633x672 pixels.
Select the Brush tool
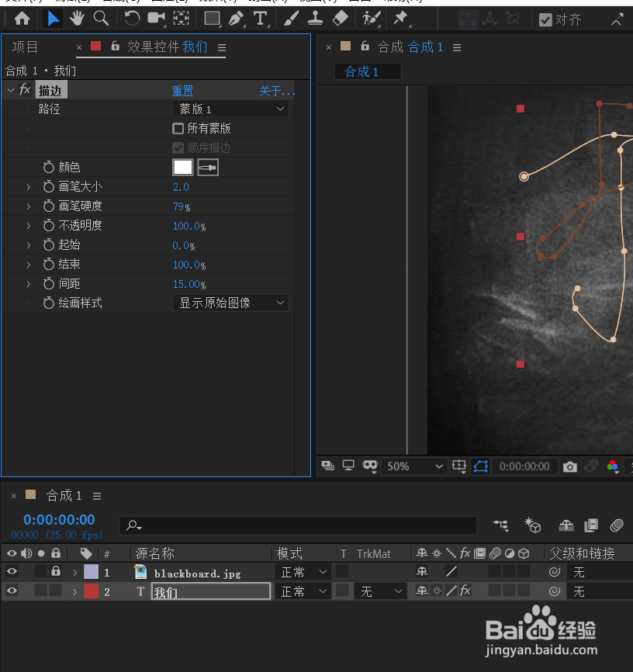pos(291,19)
